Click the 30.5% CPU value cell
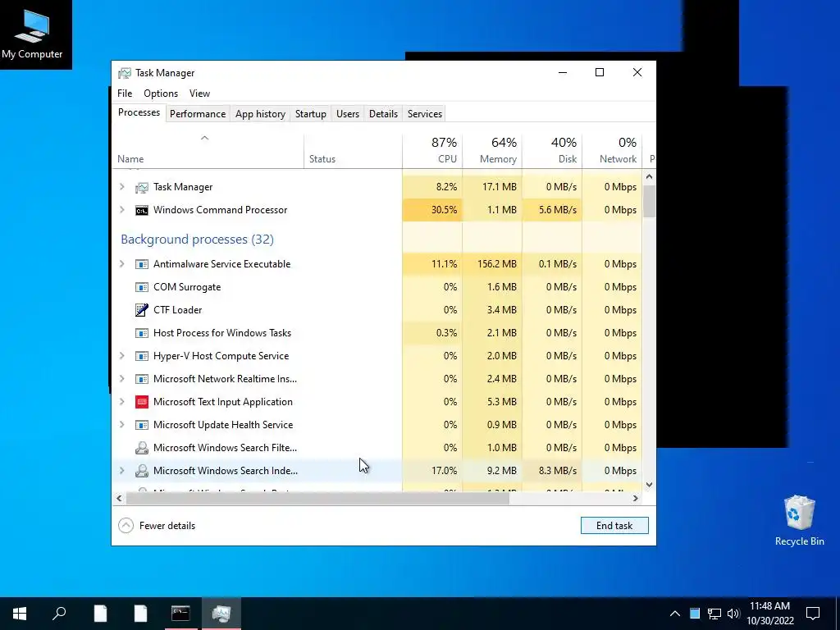The width and height of the screenshot is (840, 630). (432, 210)
